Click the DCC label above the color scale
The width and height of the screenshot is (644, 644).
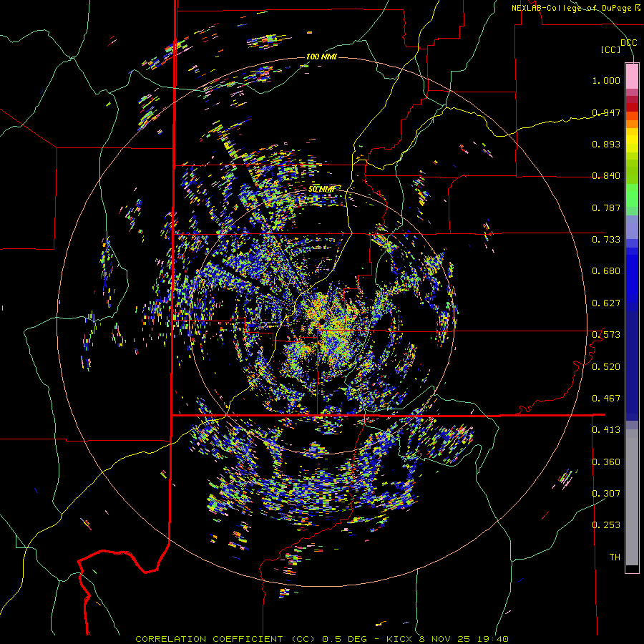coord(628,43)
